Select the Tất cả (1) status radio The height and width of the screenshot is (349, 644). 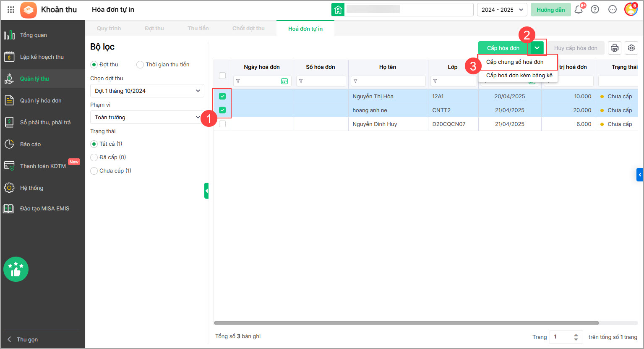click(x=94, y=144)
